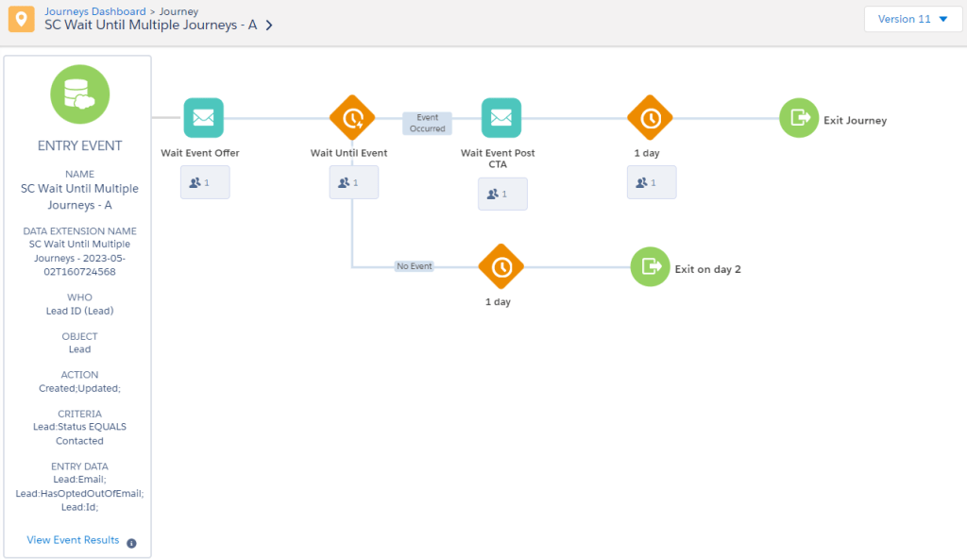The image size is (967, 560).
Task: Expand the chevron next to the journey title
Action: tap(269, 26)
